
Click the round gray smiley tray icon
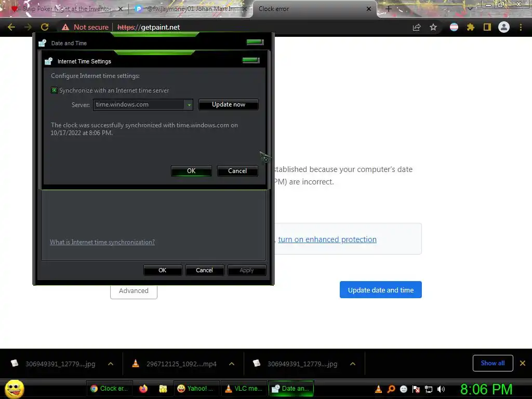tap(404, 389)
